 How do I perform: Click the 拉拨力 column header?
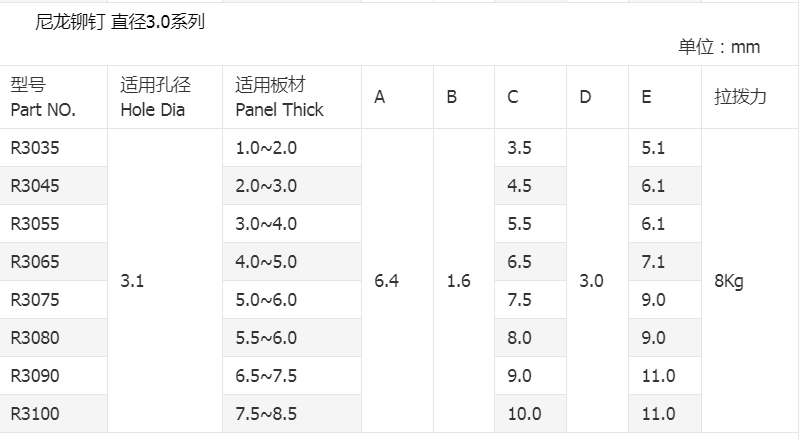tap(740, 97)
